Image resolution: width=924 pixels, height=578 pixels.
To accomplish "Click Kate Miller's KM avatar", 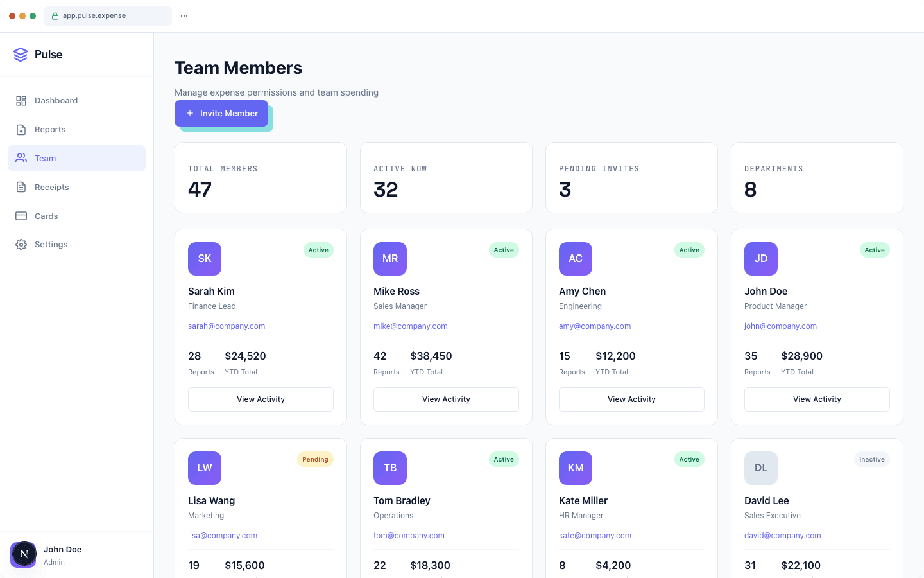I will pyautogui.click(x=576, y=468).
